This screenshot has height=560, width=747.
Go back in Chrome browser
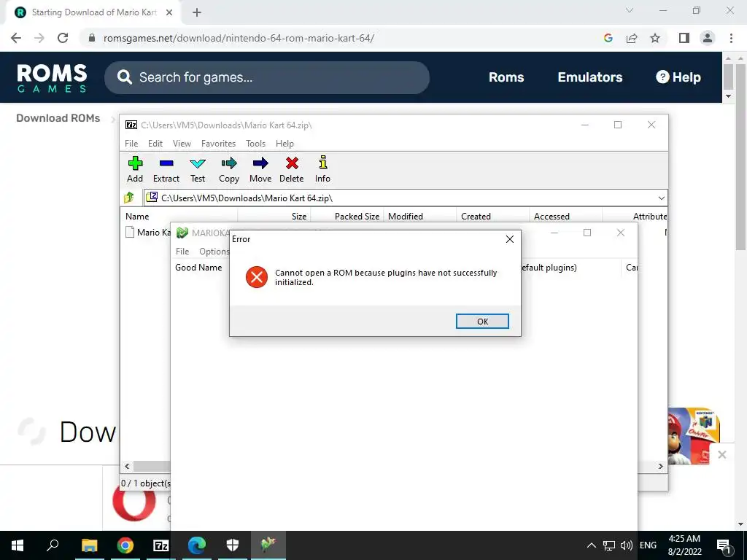(16, 38)
